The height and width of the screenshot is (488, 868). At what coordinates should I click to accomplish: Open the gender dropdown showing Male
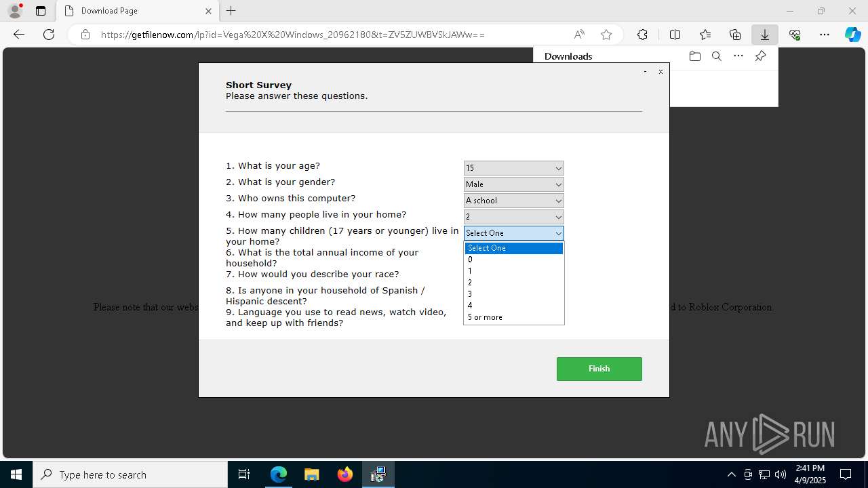514,184
